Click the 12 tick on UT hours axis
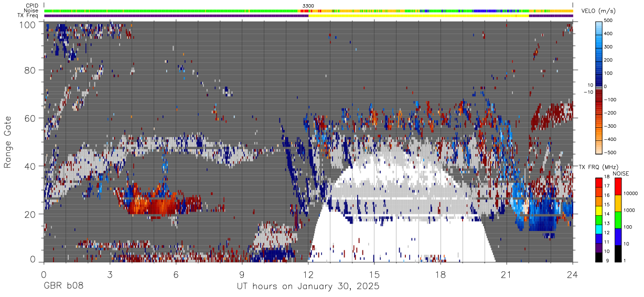644x297 pixels. 308,274
